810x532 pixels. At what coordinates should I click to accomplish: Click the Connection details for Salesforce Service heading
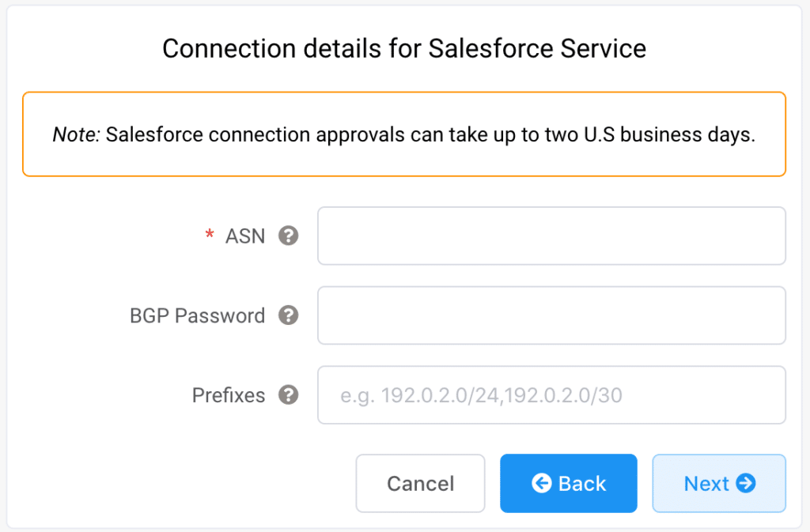tap(404, 48)
